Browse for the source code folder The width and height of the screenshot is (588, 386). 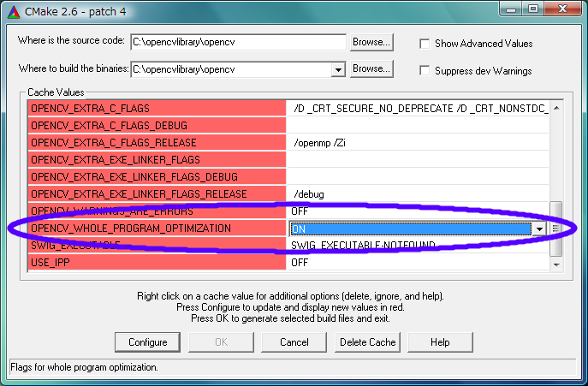(x=371, y=42)
